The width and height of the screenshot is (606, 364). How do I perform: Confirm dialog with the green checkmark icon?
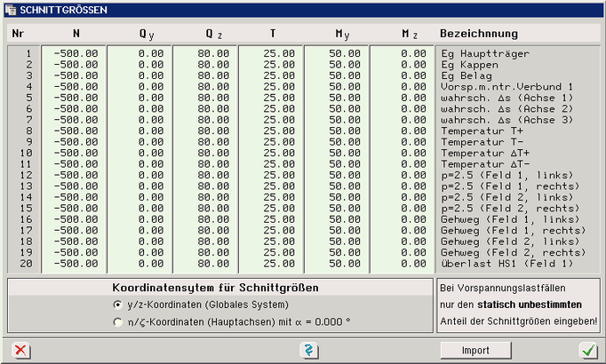(x=586, y=350)
